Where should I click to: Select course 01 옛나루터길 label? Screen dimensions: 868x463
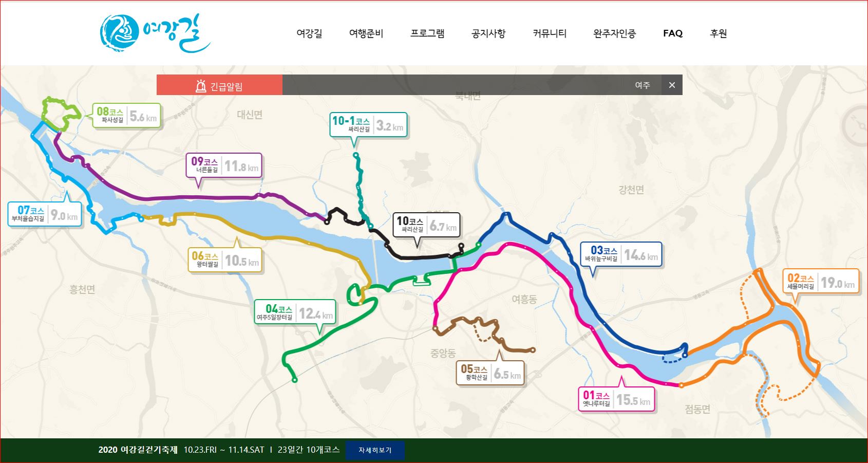click(x=616, y=399)
